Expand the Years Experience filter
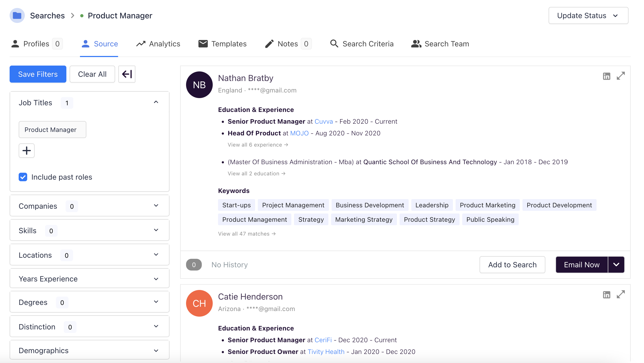This screenshot has width=644, height=363. [157, 279]
